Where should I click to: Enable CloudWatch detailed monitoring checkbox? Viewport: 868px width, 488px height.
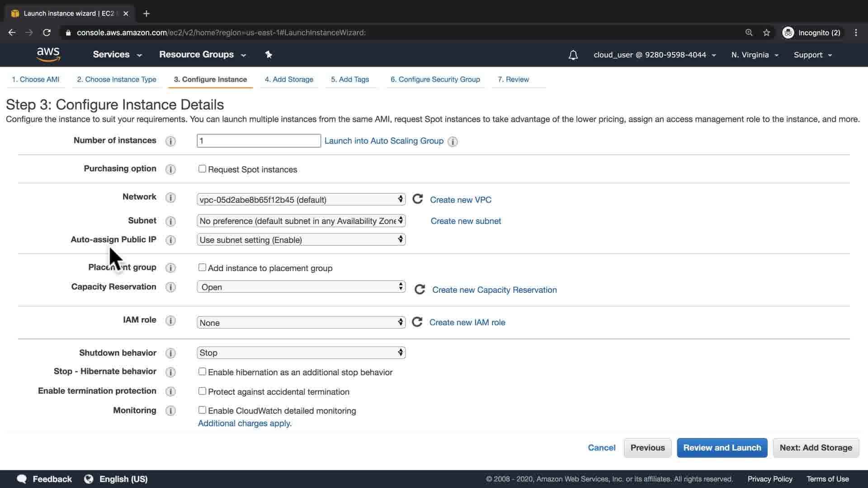(x=202, y=410)
